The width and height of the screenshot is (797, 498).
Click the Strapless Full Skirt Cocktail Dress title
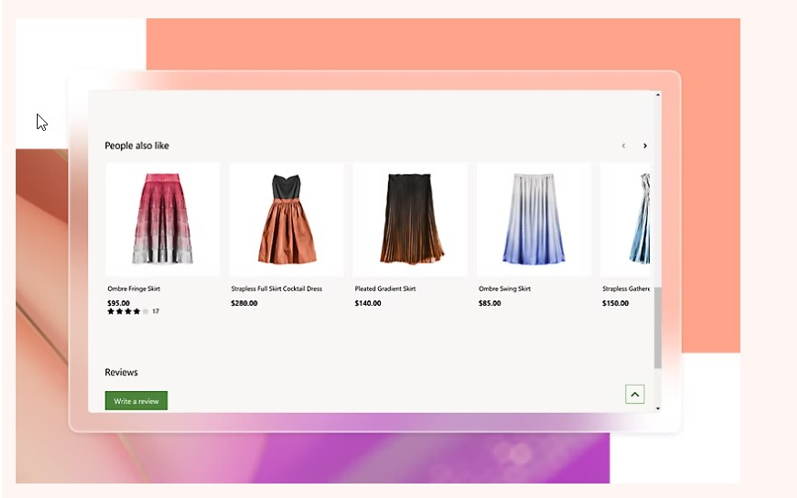click(x=277, y=289)
